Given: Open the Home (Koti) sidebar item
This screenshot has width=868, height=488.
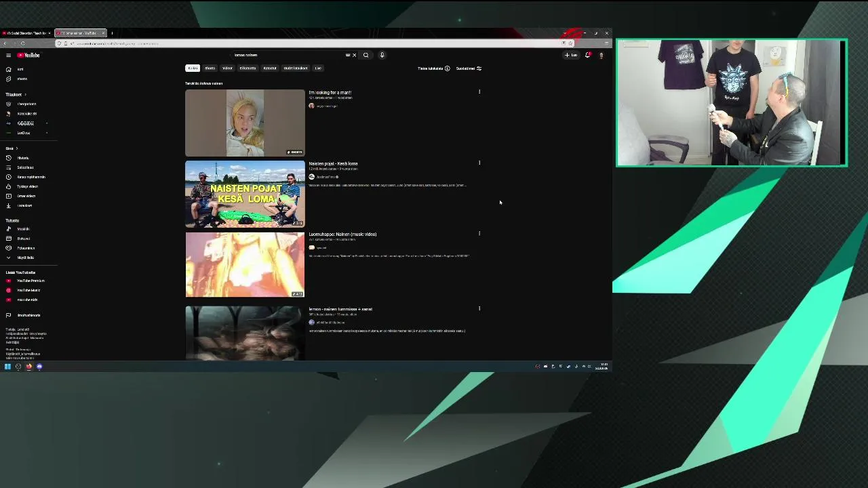Looking at the screenshot, I should [x=20, y=69].
